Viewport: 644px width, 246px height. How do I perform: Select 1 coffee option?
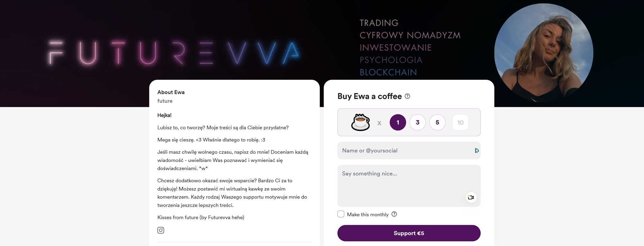[398, 123]
